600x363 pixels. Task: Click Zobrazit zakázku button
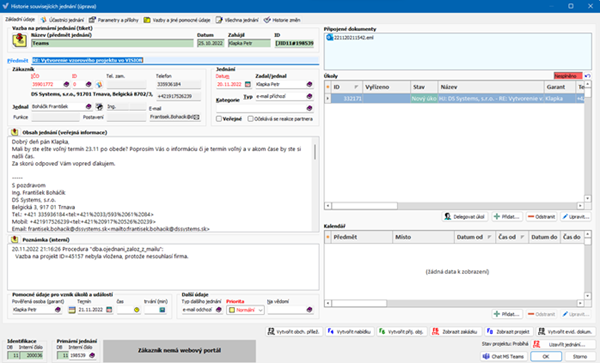(x=455, y=332)
